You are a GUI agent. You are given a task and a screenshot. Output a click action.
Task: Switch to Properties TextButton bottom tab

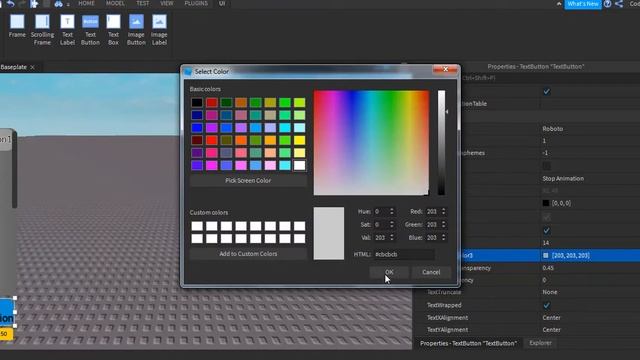(468, 343)
